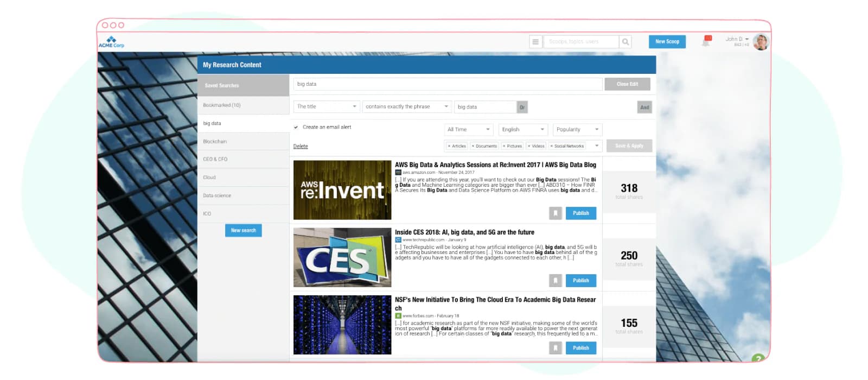
Task: Click the aws.amazon.com source link
Action: click(419, 173)
